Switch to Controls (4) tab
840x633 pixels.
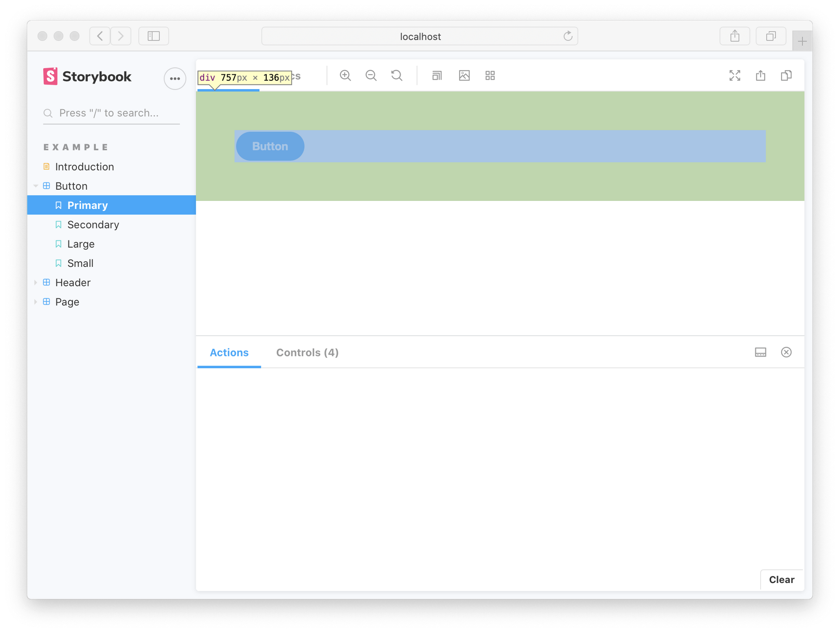[x=307, y=353]
